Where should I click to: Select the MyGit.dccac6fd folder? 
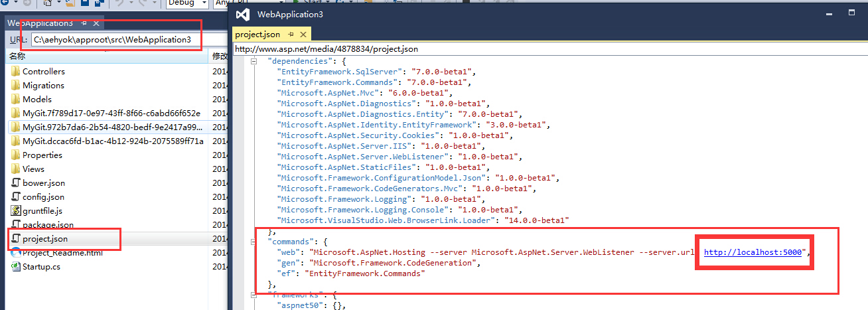click(113, 141)
